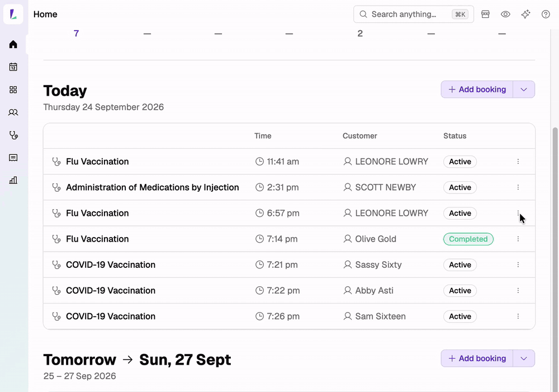Click Active status badge for Abby Asti
This screenshot has height=392, width=559.
pyautogui.click(x=460, y=290)
